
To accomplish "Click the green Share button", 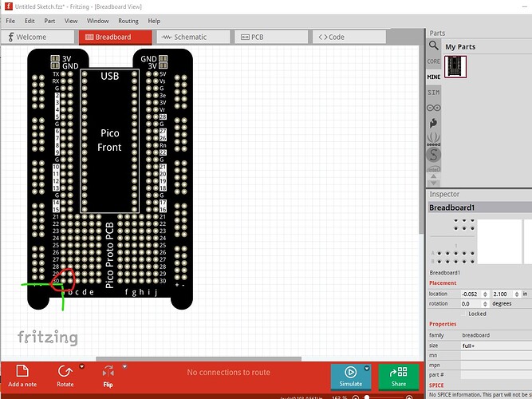I will tap(399, 376).
